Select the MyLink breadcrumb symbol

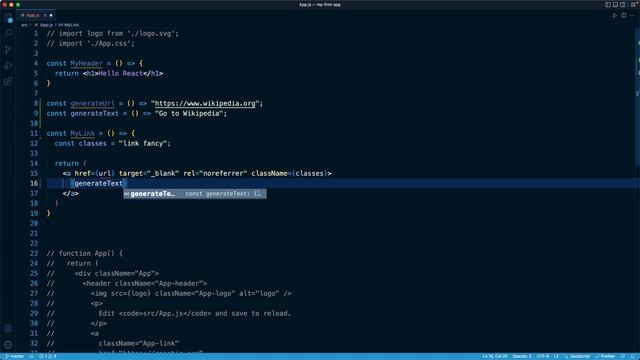(x=69, y=25)
